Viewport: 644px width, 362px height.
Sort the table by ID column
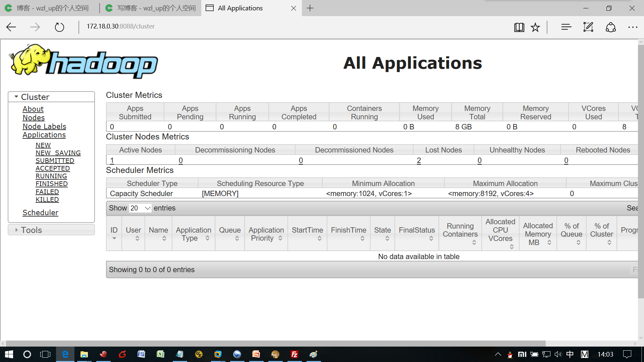tap(114, 234)
